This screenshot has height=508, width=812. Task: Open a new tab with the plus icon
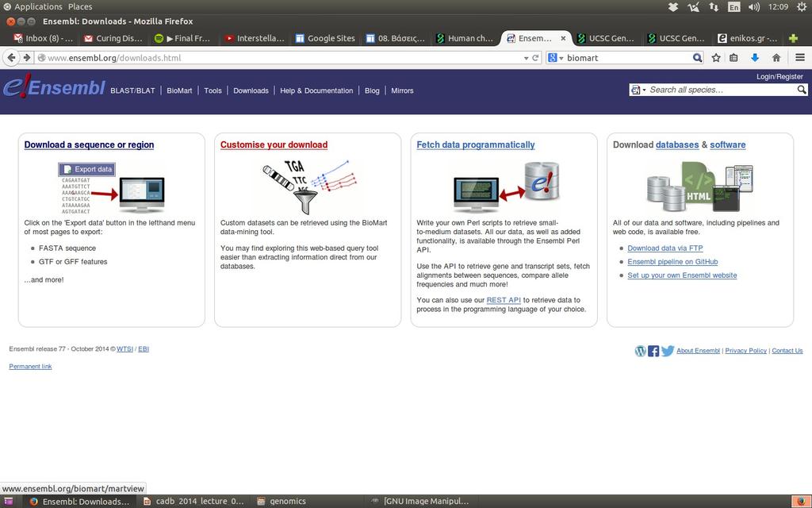click(x=793, y=38)
